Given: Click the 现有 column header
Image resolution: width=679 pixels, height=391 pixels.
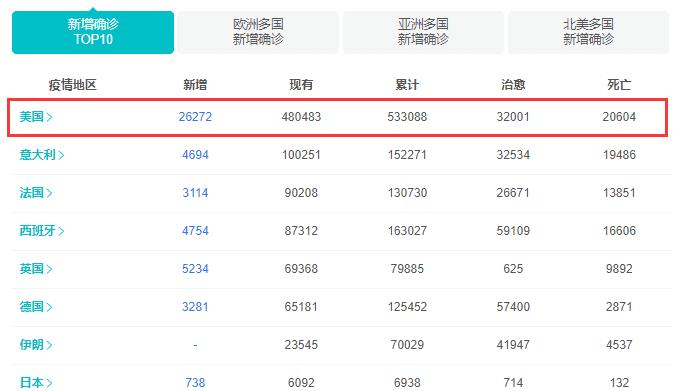Looking at the screenshot, I should click(301, 84).
